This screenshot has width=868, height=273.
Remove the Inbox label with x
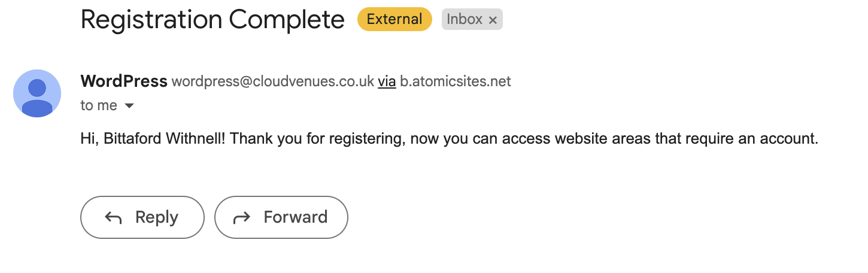click(x=493, y=20)
